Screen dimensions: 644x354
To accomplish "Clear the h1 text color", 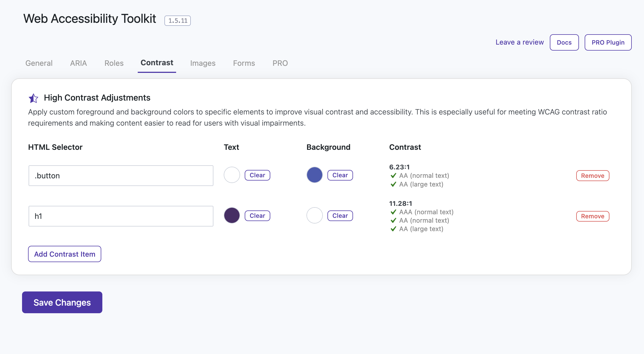I will click(x=257, y=216).
